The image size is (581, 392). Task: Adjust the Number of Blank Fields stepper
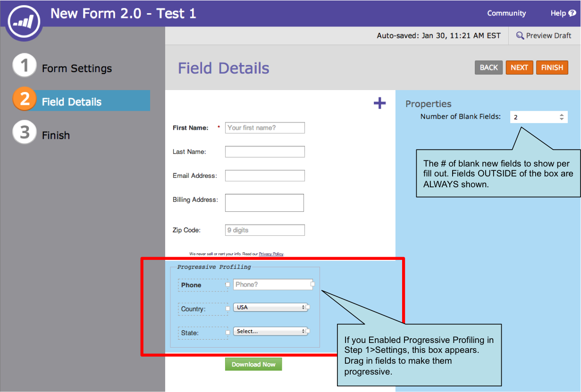pyautogui.click(x=561, y=117)
